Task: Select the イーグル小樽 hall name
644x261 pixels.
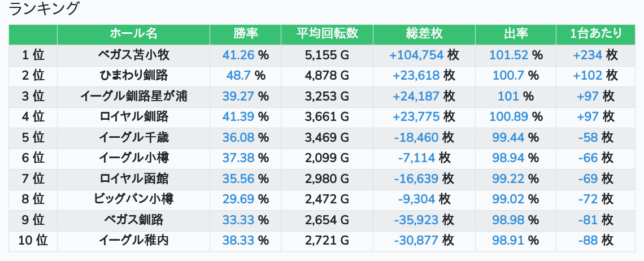Action: (133, 158)
